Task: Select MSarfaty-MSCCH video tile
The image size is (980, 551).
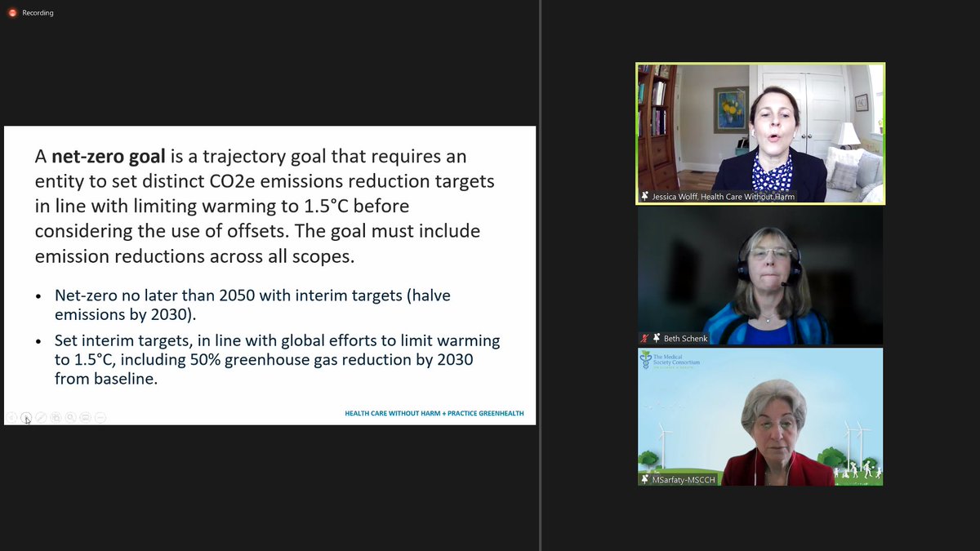Action: (760, 417)
